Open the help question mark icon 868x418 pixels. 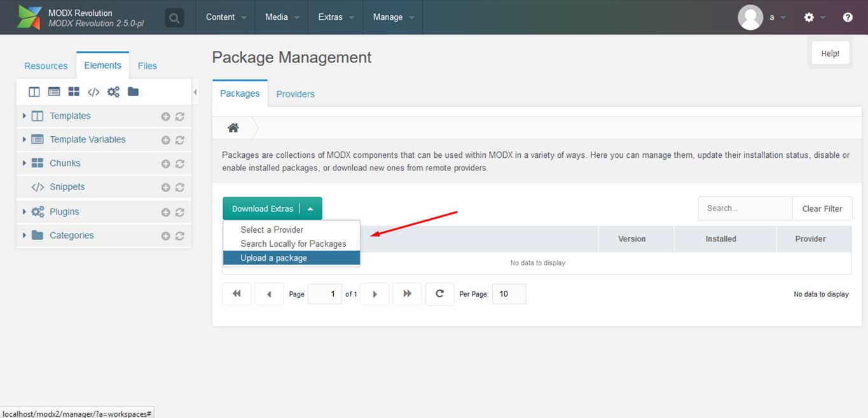tap(848, 17)
